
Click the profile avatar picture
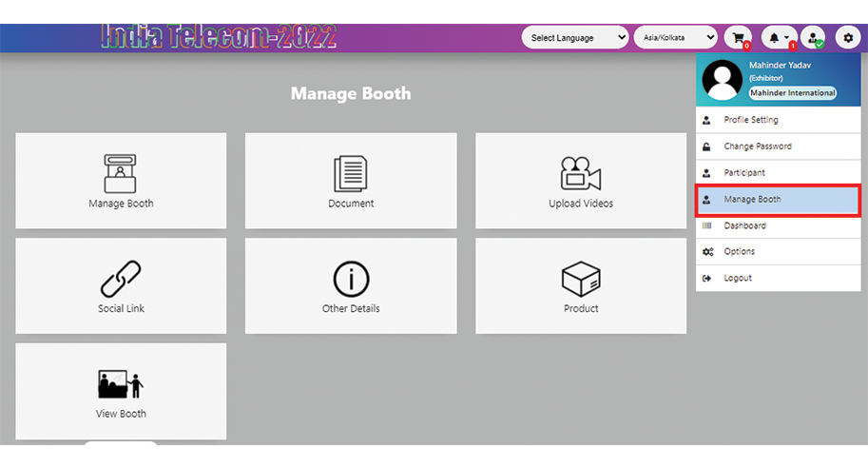pos(722,81)
